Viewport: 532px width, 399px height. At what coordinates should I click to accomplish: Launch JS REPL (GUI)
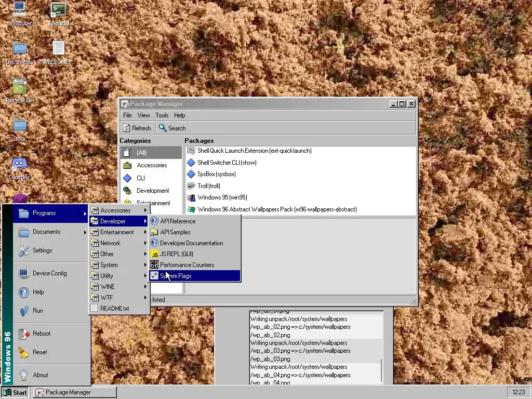tap(195, 254)
